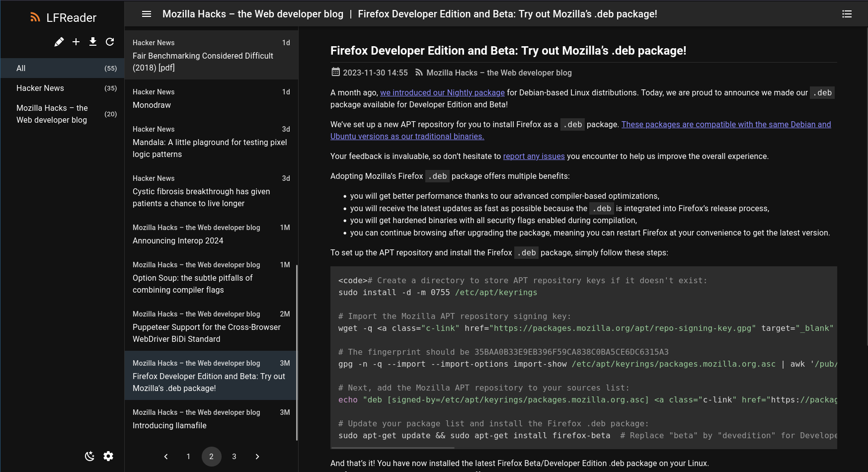
Task: Open Puppeteer Support WebDriver BiDi entry
Action: (x=211, y=326)
